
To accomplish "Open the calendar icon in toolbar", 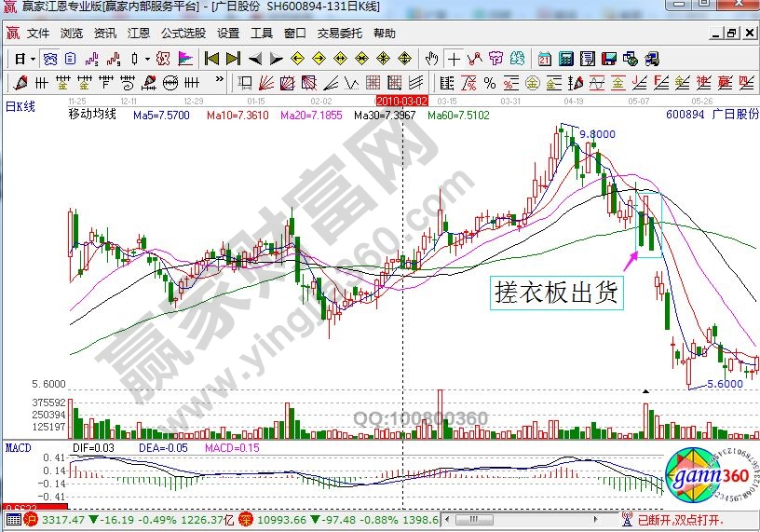I will [545, 58].
